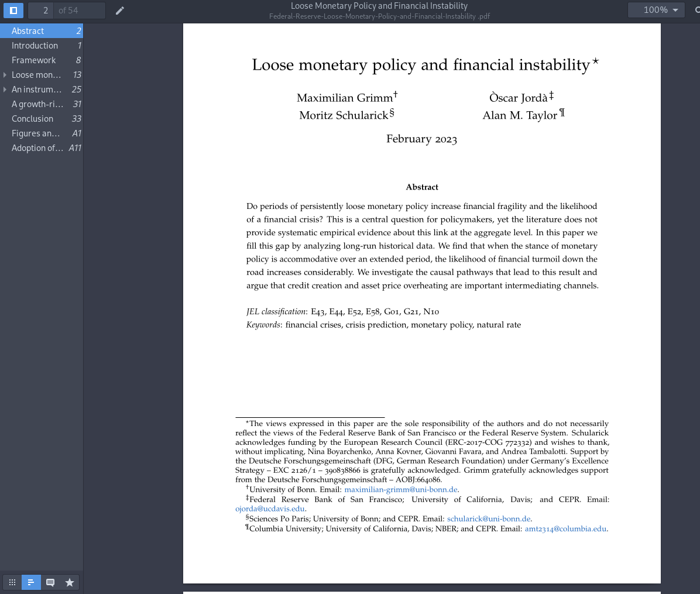Select the 'Figures an...' outline entry
Image resolution: width=700 pixels, height=594 pixels.
(36, 133)
